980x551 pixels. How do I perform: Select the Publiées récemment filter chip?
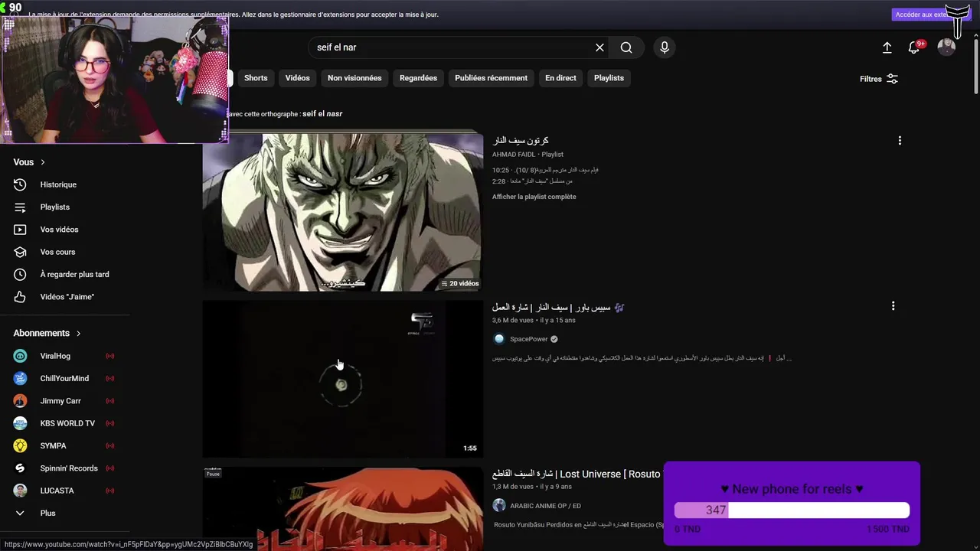[491, 78]
